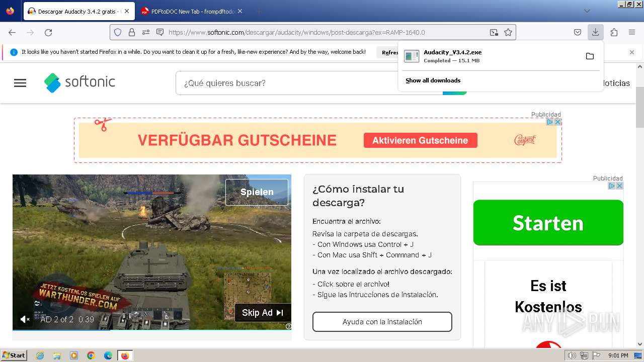Click the video ad progress bar

pyautogui.click(x=152, y=330)
